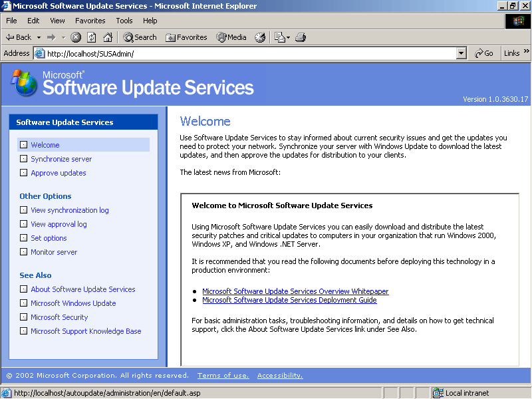
Task: Expand the Address bar URL dropdown
Action: click(x=462, y=53)
